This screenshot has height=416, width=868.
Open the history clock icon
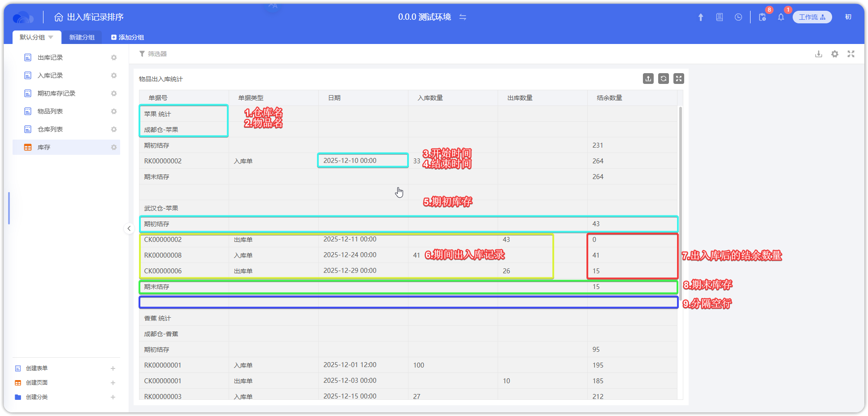738,17
